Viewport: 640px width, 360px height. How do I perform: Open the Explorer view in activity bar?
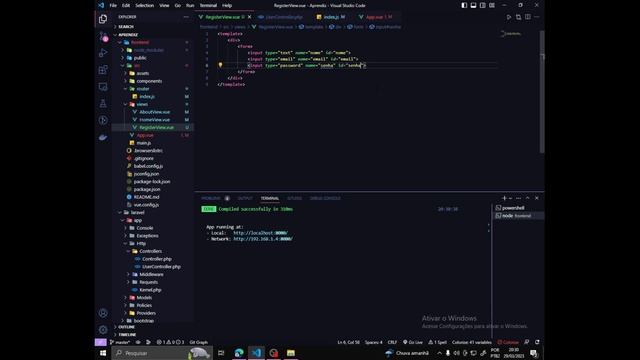click(103, 19)
